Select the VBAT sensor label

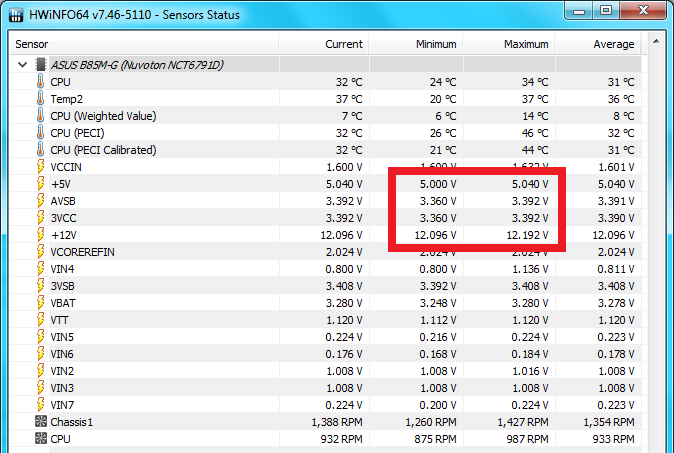tap(63, 303)
